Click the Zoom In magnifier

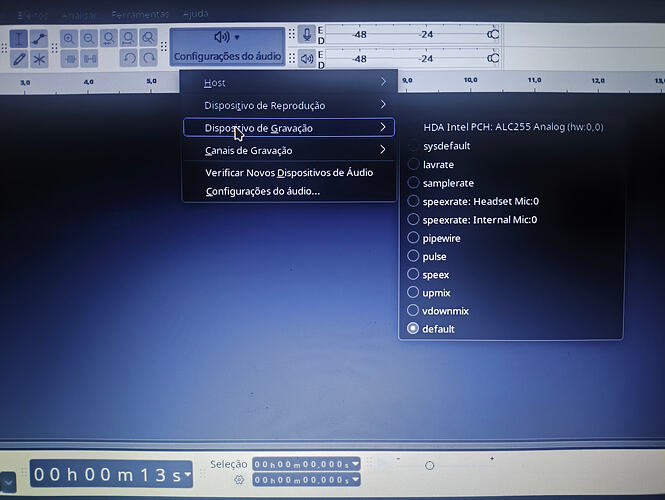point(69,39)
